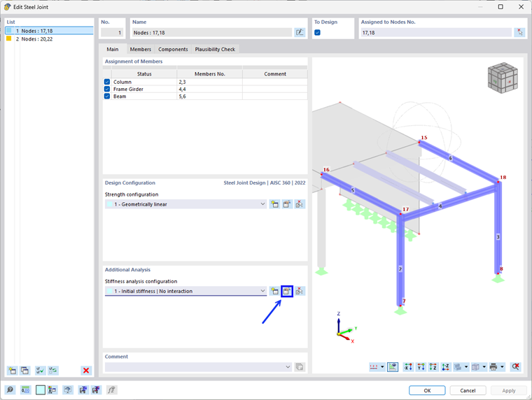Viewport: 532px width, 400px height.
Task: Open the numbering display options dropdown arrow
Action: point(382,366)
